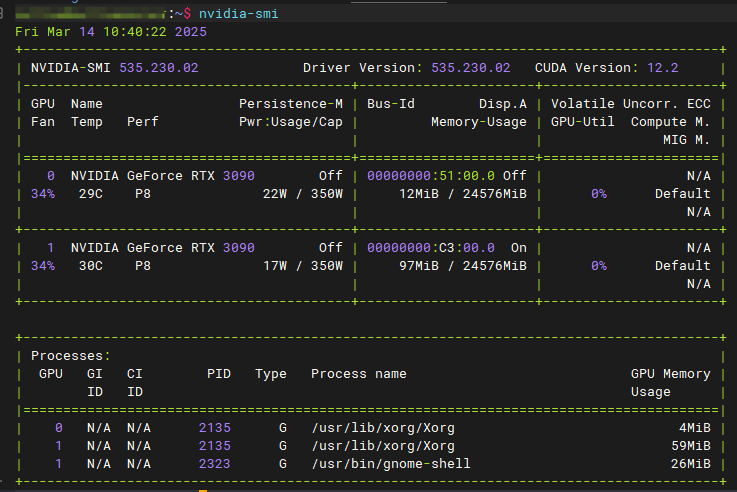Click the Xorg process name with 4MiB usage
This screenshot has height=492, width=737.
click(x=383, y=428)
